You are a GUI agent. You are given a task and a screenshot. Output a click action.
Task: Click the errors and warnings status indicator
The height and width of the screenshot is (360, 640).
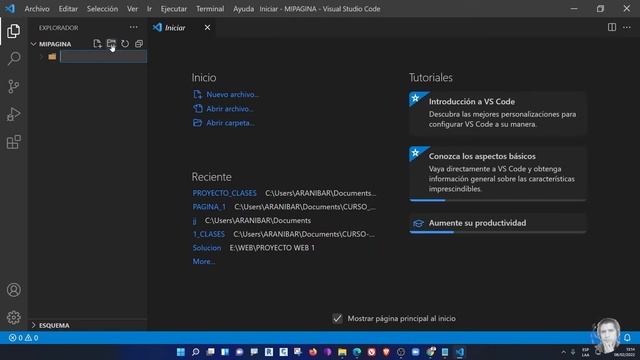(24, 338)
